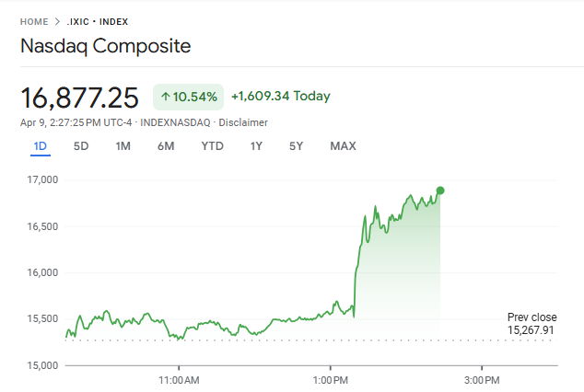Open the Disclaimer link
This screenshot has height=392, width=584.
[x=243, y=122]
